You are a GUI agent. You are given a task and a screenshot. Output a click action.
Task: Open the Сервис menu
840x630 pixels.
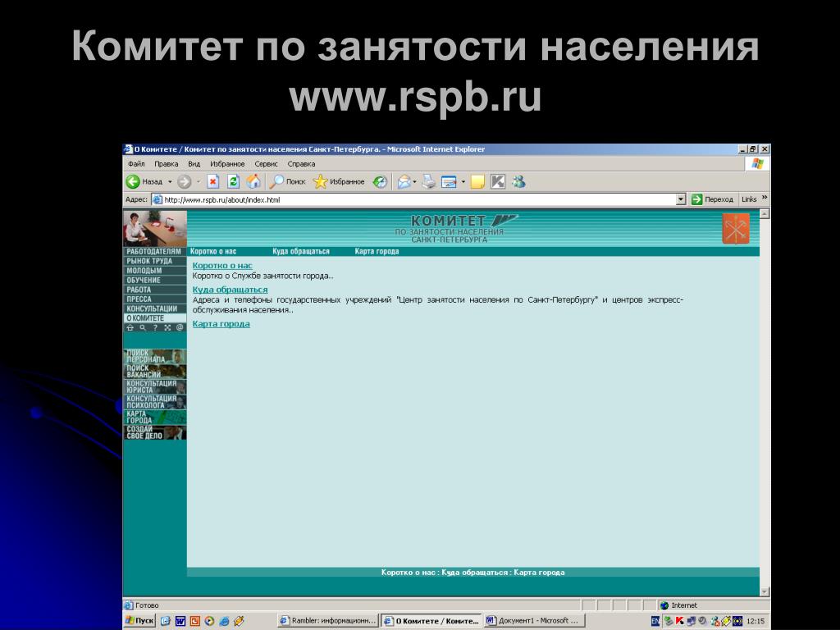click(x=267, y=164)
